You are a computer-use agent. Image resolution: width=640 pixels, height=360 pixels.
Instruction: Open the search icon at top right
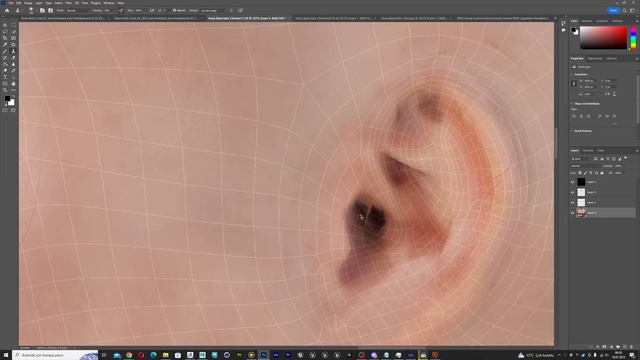click(x=624, y=11)
